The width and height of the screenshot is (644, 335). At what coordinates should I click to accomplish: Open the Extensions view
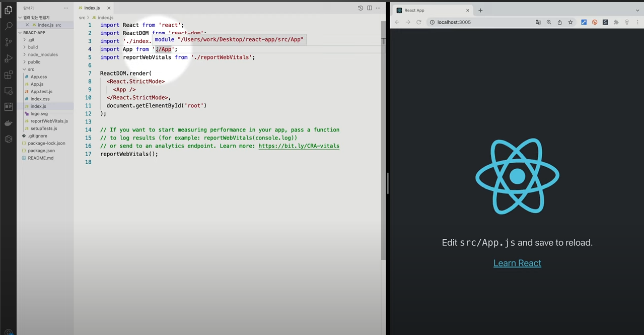tap(8, 75)
